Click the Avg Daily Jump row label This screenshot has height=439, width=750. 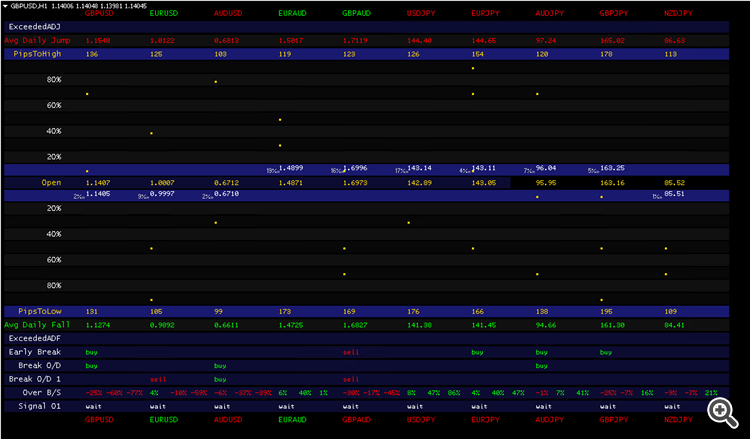(x=37, y=40)
